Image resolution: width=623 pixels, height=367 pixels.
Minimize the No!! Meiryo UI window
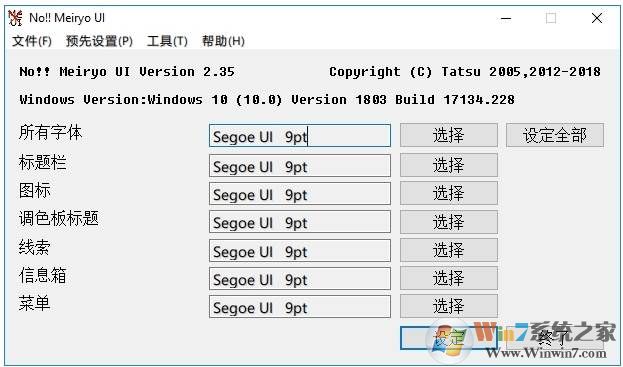point(506,18)
